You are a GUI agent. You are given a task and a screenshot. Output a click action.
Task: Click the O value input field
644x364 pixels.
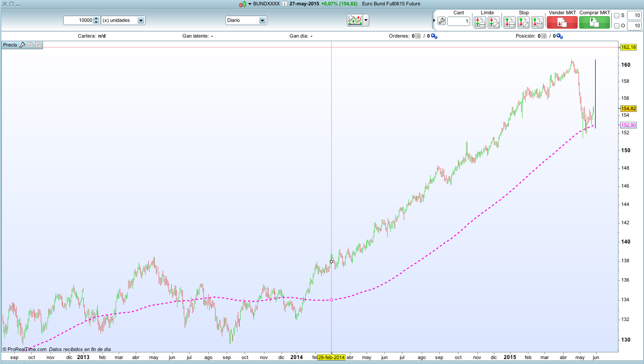point(634,26)
